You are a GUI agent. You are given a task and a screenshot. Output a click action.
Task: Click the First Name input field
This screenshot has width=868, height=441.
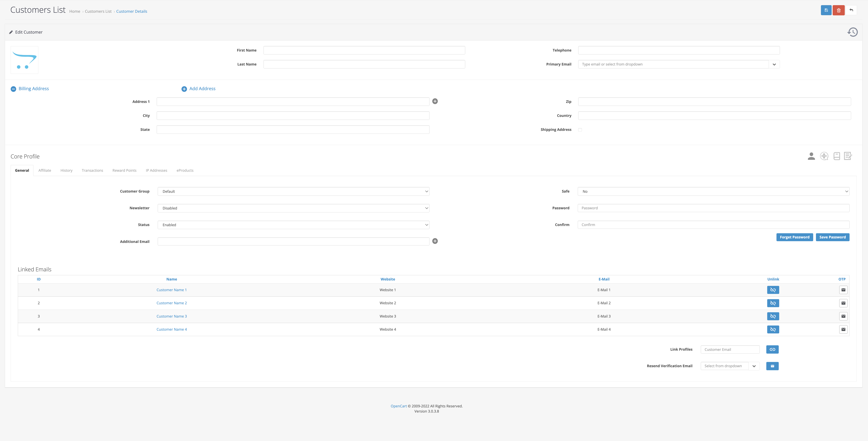tap(364, 50)
